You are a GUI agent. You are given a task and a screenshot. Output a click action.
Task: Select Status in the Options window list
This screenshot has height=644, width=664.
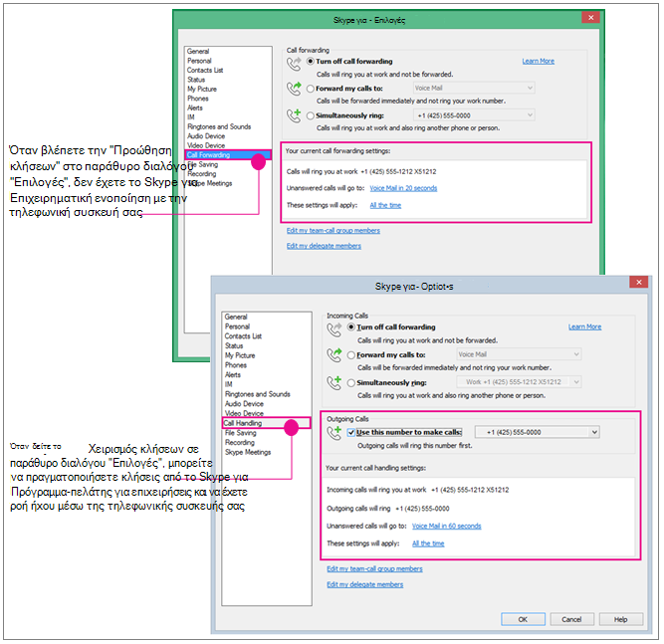coord(234,346)
